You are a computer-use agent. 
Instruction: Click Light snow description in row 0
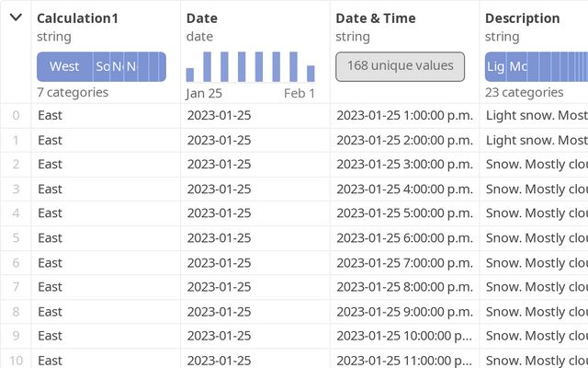[x=534, y=116]
